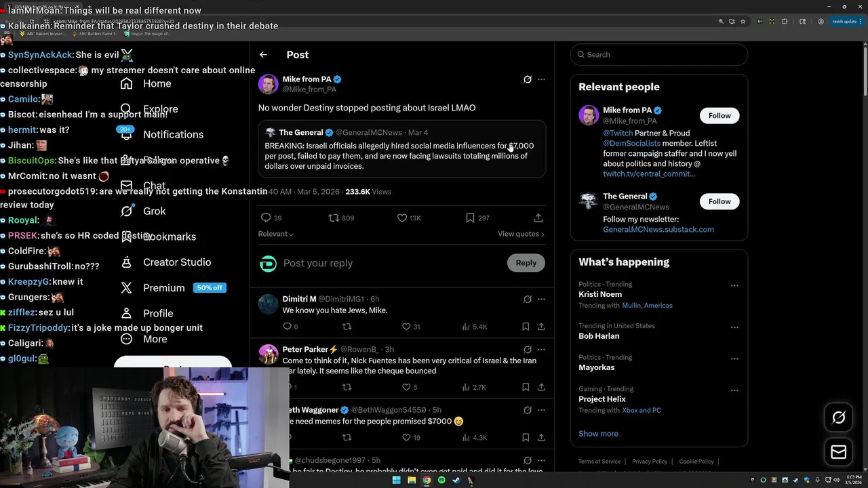Image resolution: width=868 pixels, height=488 pixels.
Task: Show more trending topics
Action: coord(598,434)
